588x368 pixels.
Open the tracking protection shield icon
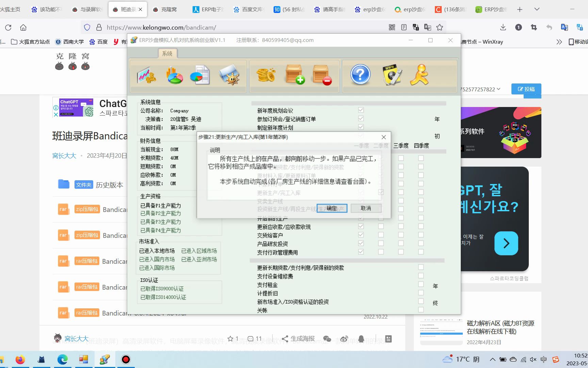click(x=87, y=27)
